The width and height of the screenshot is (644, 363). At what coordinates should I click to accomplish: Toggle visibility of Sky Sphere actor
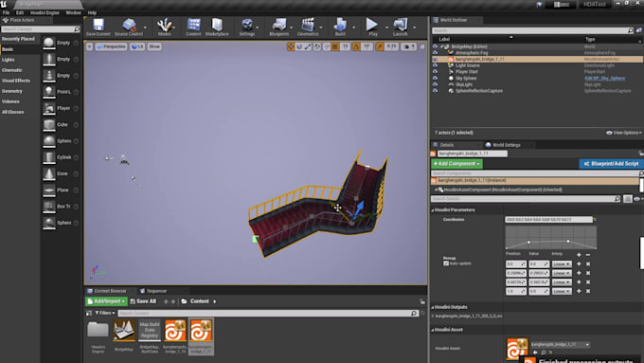coord(435,78)
